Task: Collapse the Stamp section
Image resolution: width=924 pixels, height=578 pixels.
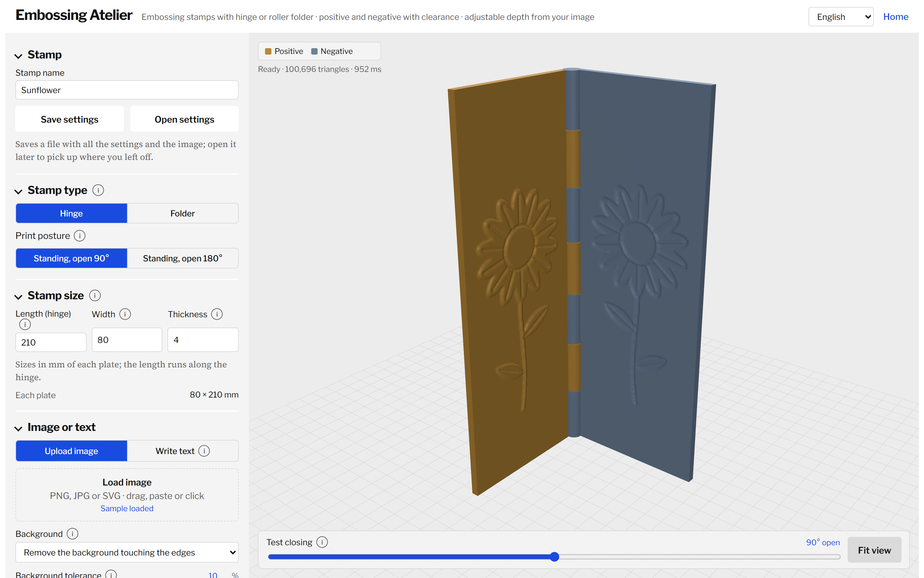Action: (x=18, y=56)
